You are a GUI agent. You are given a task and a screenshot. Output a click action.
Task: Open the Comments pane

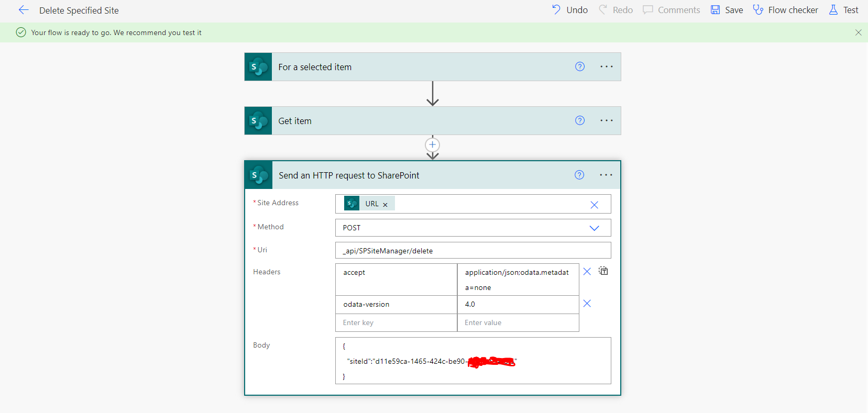[672, 10]
